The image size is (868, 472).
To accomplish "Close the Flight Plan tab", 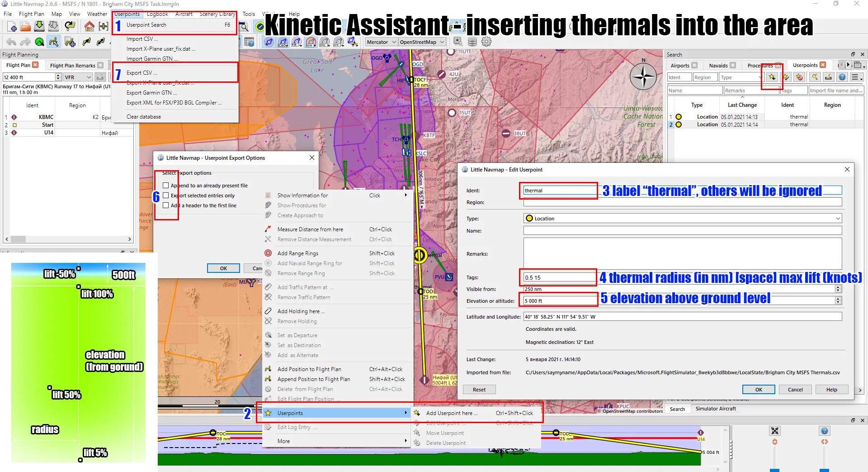I will coord(35,65).
